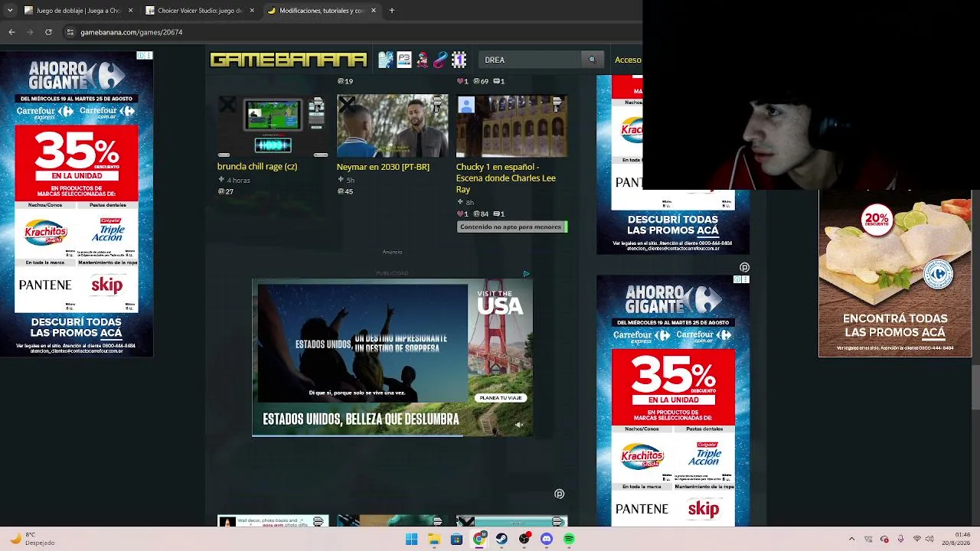Open the Windows Start menu
The image size is (980, 551).
(411, 540)
